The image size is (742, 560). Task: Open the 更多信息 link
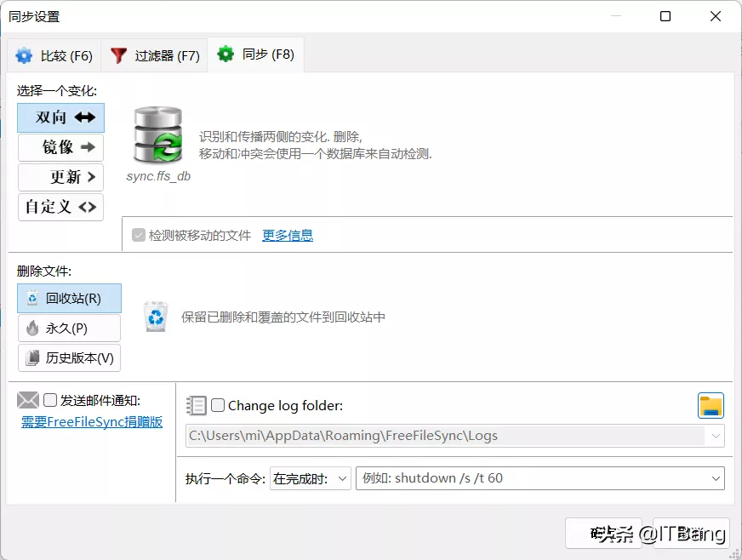287,236
